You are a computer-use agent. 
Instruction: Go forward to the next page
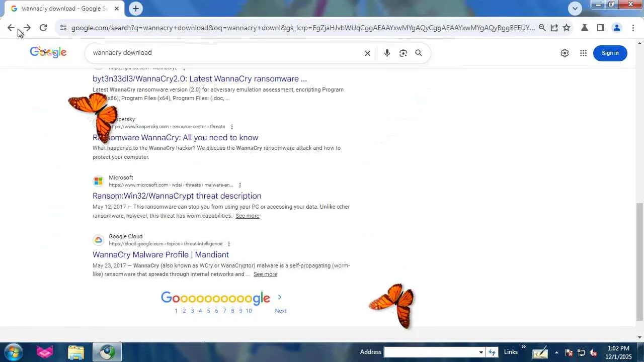pyautogui.click(x=27, y=28)
